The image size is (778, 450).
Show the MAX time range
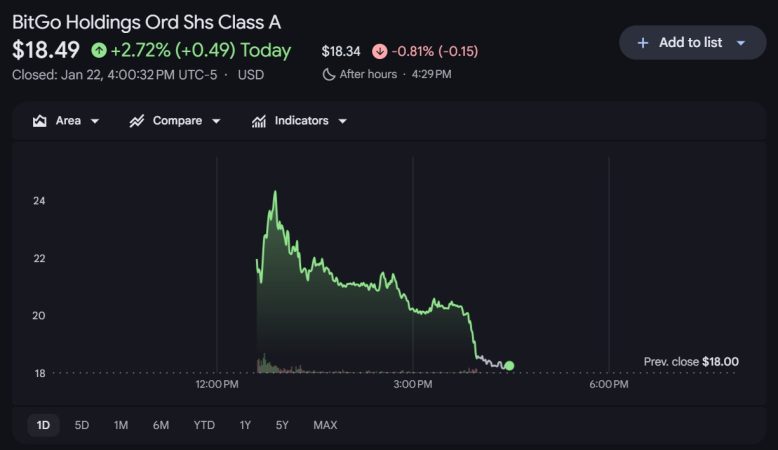(325, 425)
